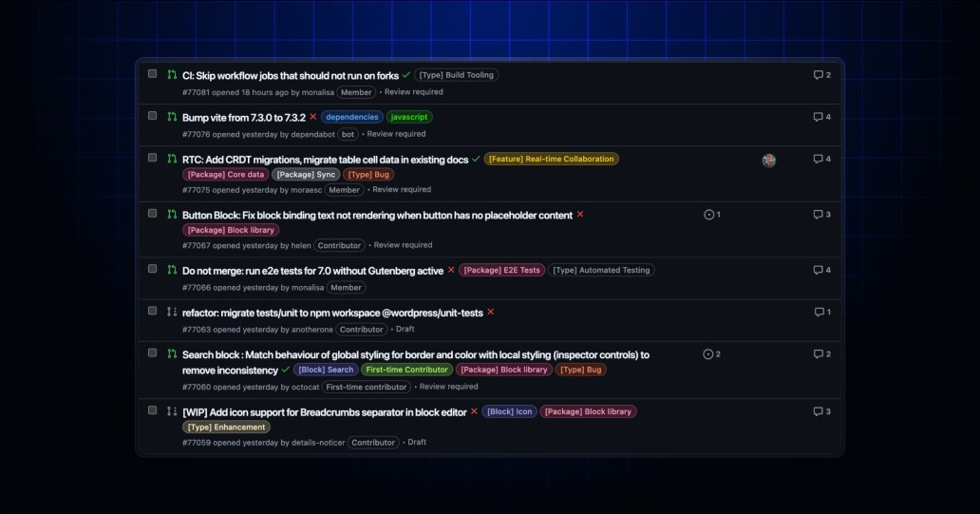The image size is (980, 514).
Task: Click open pull request icon for Search block
Action: [x=172, y=353]
